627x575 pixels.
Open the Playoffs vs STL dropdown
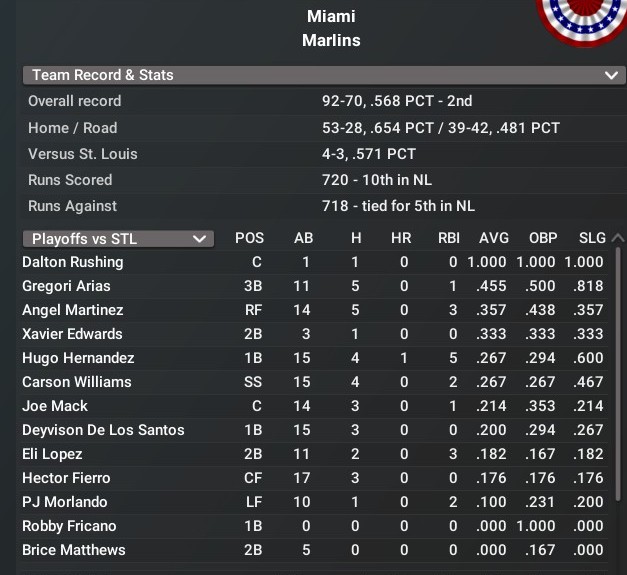pyautogui.click(x=118, y=239)
